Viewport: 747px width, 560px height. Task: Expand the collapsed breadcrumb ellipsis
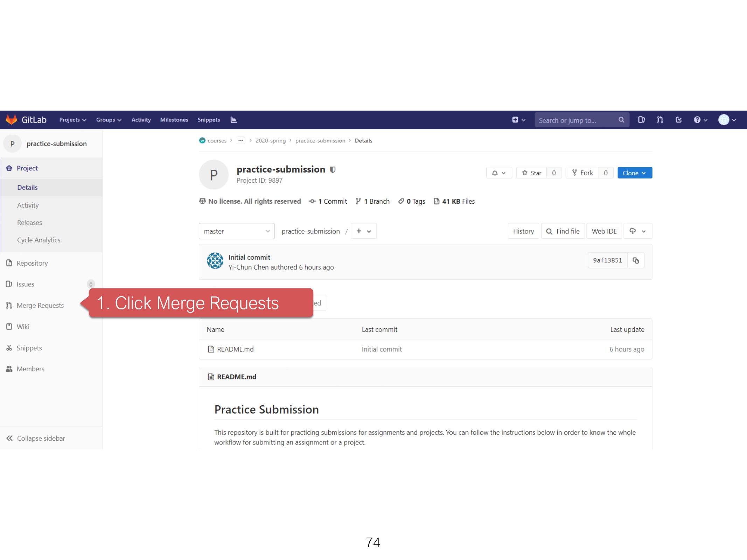tap(240, 140)
